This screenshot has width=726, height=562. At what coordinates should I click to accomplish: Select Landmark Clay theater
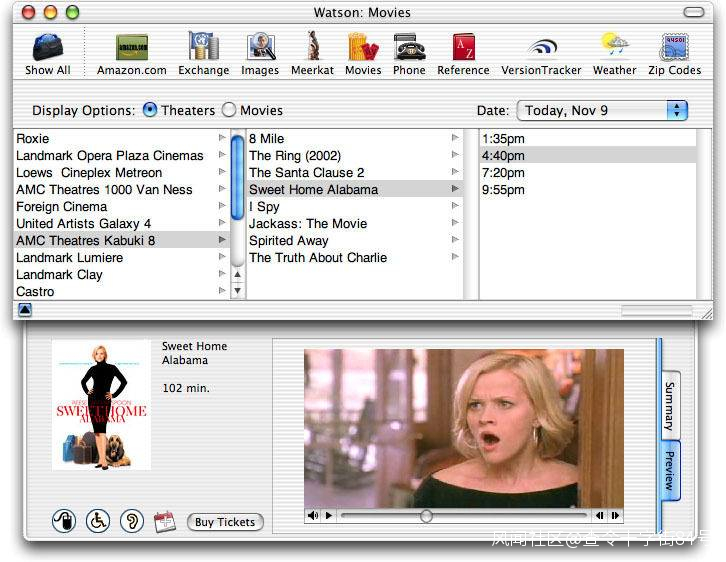click(121, 275)
